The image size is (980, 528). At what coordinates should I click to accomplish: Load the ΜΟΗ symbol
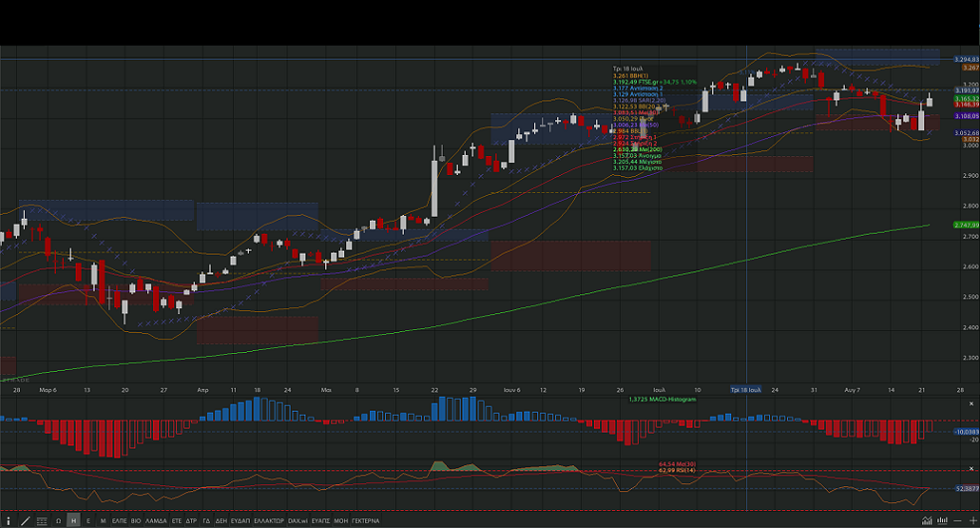coord(340,520)
